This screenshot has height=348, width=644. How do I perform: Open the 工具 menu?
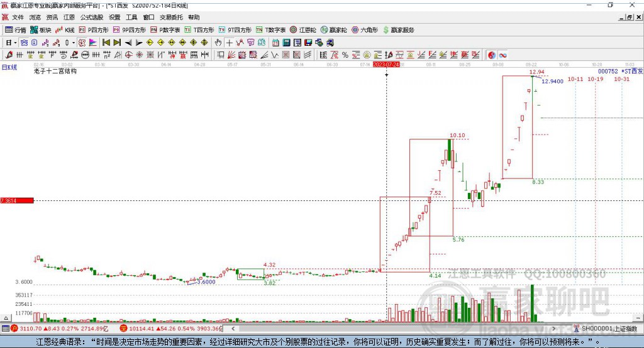[x=131, y=17]
